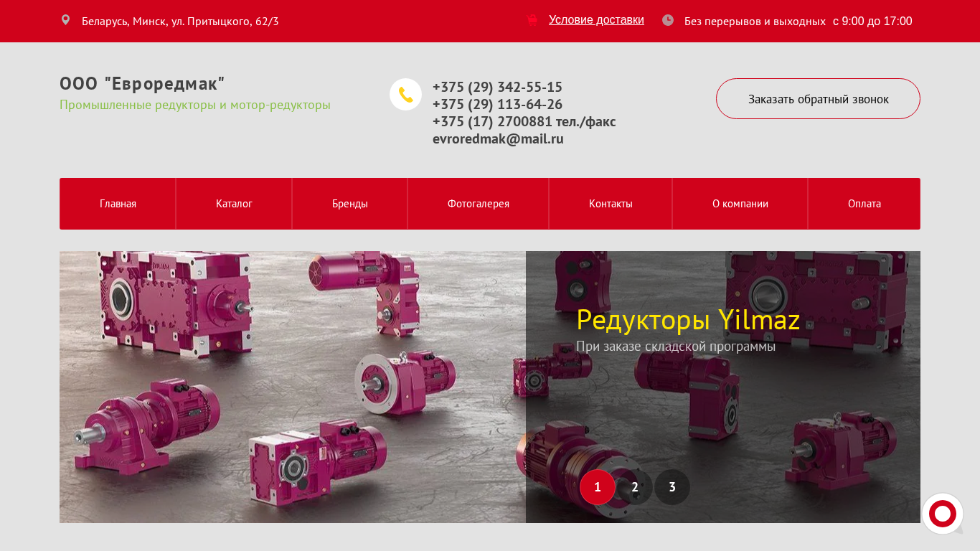This screenshot has height=551, width=980.
Task: Click the phone number +375 (29) 113-64-26
Action: (497, 104)
